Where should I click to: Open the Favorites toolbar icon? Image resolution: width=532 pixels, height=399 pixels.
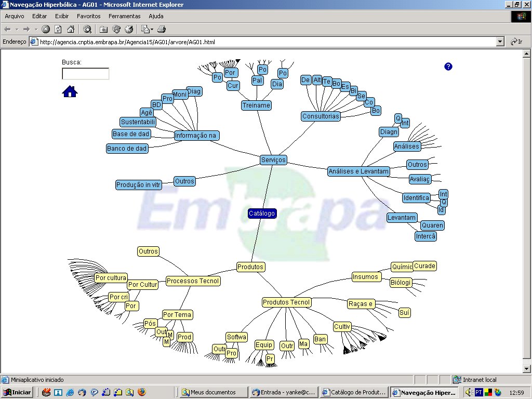(x=103, y=30)
